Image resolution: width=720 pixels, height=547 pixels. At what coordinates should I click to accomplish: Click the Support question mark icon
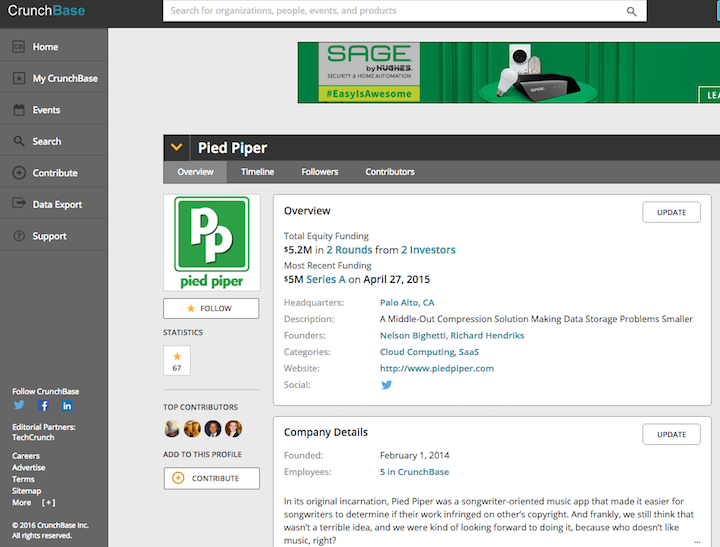pos(19,236)
